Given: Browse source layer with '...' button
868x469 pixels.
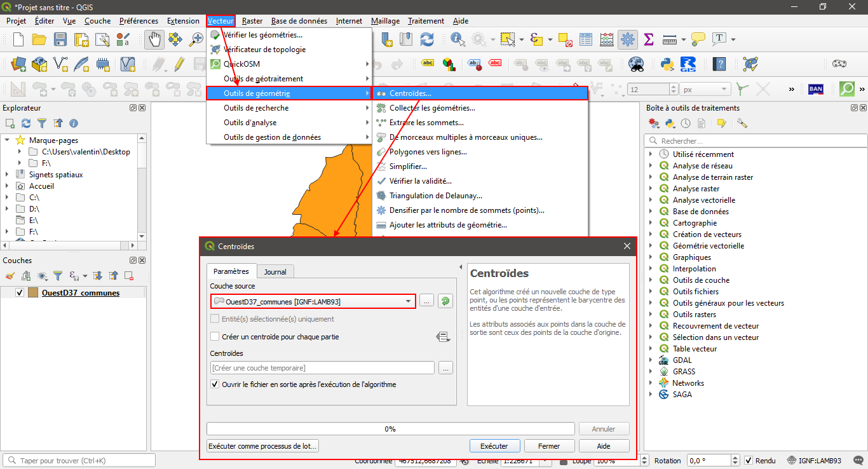Looking at the screenshot, I should coord(426,301).
